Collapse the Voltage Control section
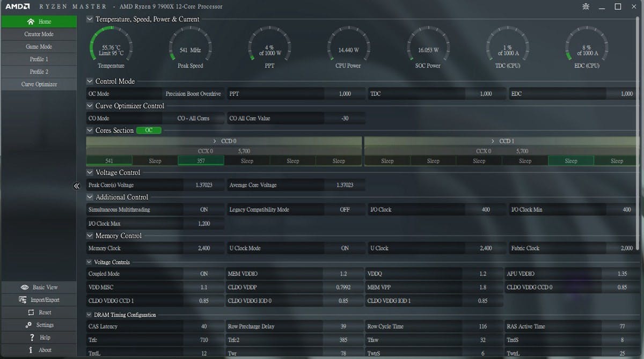The width and height of the screenshot is (644, 359). [89, 173]
